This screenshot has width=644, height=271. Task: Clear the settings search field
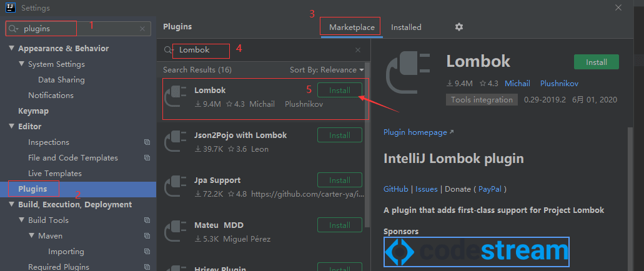(x=142, y=29)
